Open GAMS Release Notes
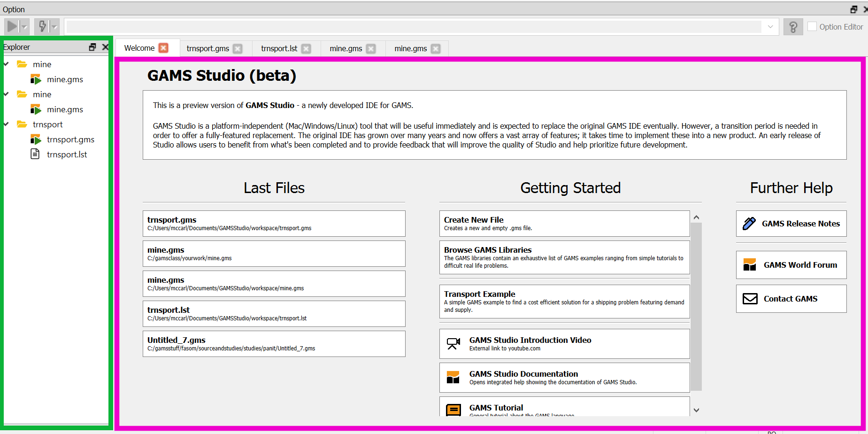The height and width of the screenshot is (434, 868). tap(791, 224)
